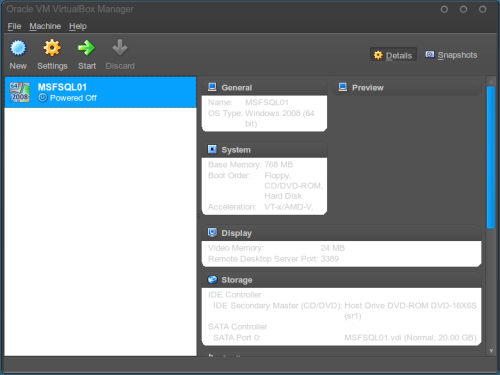The image size is (500, 375).
Task: Open the Machine menu
Action: click(45, 26)
